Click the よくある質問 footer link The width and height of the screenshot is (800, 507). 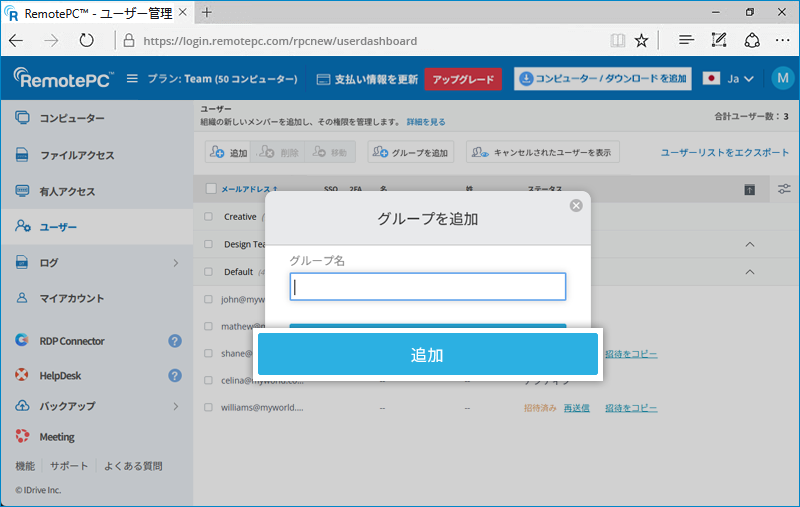click(x=133, y=466)
